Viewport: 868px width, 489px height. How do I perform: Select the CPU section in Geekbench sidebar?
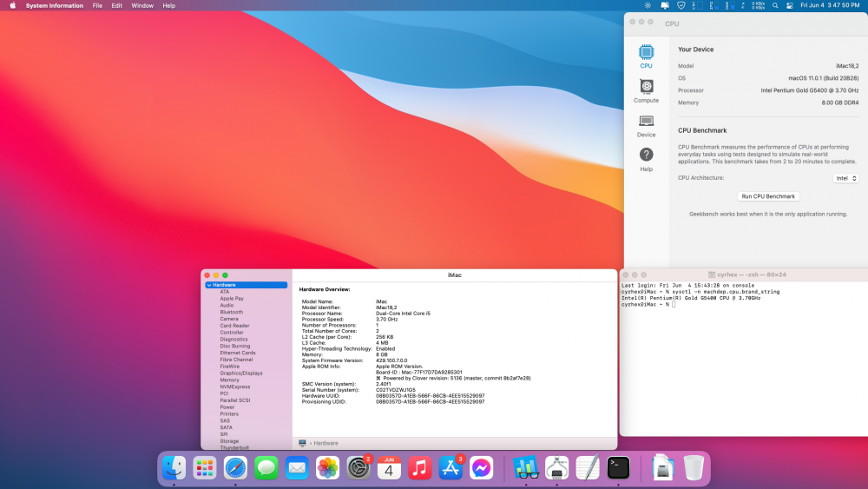(646, 57)
